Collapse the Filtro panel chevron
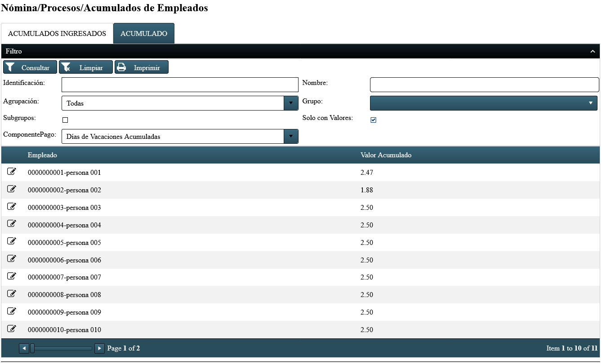This screenshot has width=602, height=364. [593, 52]
